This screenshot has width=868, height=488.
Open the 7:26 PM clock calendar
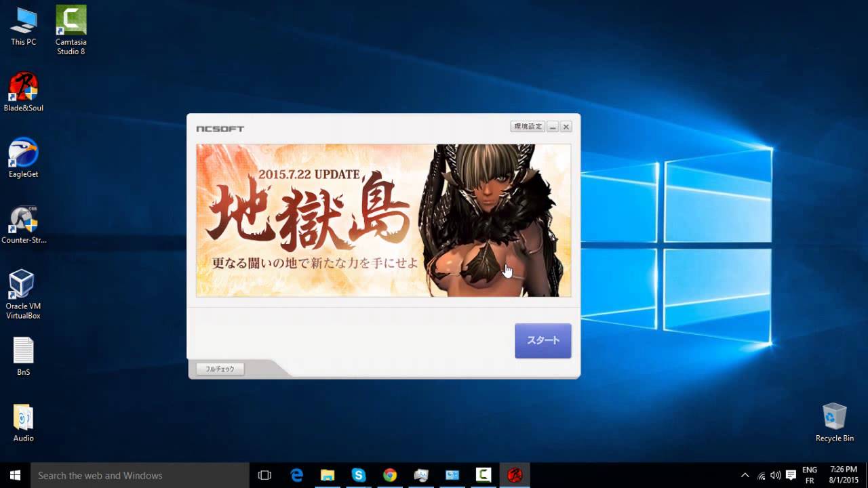click(x=843, y=475)
